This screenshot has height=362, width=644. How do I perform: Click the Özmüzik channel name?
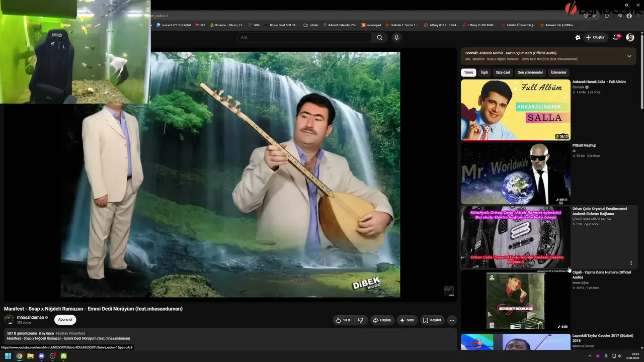(x=578, y=87)
